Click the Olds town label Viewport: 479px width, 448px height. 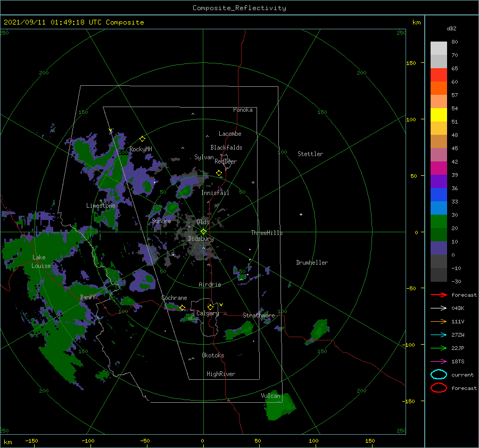pos(203,222)
